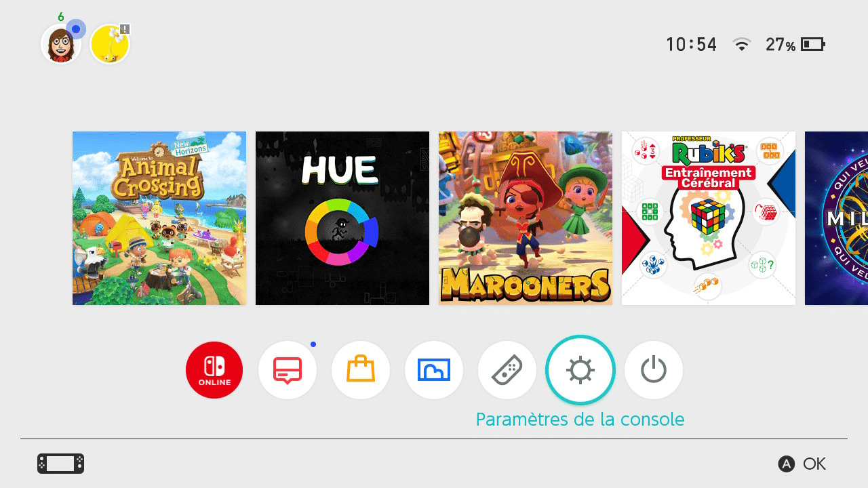Launch the Animal Crossing New Horizons tile
Screen dimensions: 868x488
click(159, 218)
